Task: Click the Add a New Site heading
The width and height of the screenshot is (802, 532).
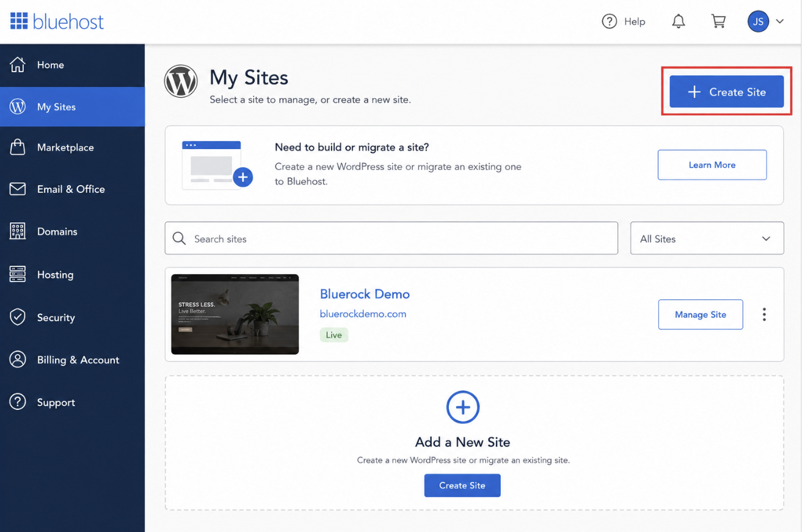Action: [462, 442]
